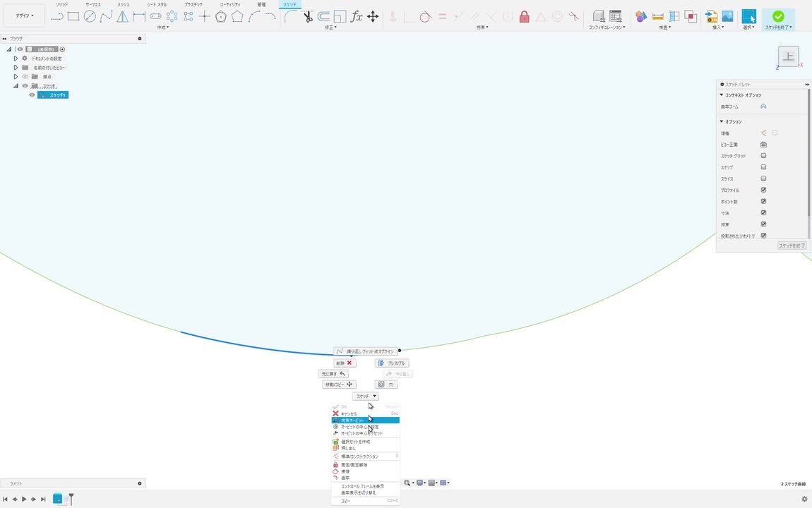This screenshot has width=812, height=508.
Task: Select the Slot sketch tool
Action: tap(155, 16)
